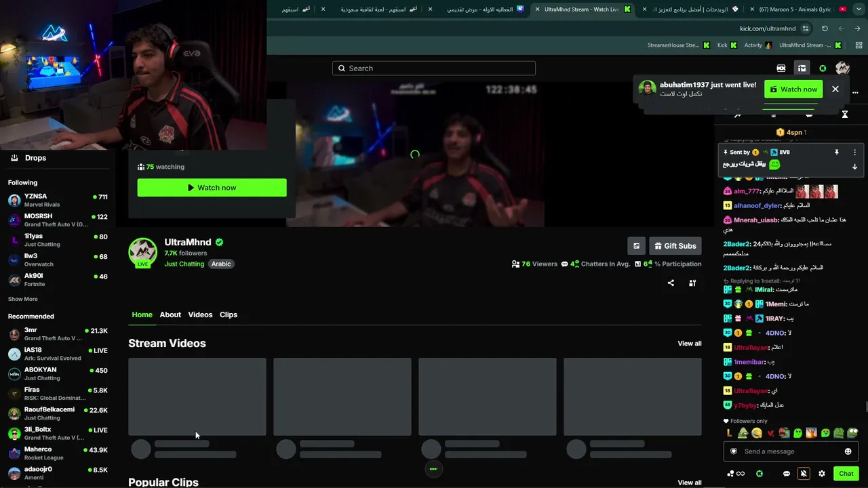This screenshot has width=868, height=488.
Task: Unpin the pinned chat message
Action: pos(837,152)
